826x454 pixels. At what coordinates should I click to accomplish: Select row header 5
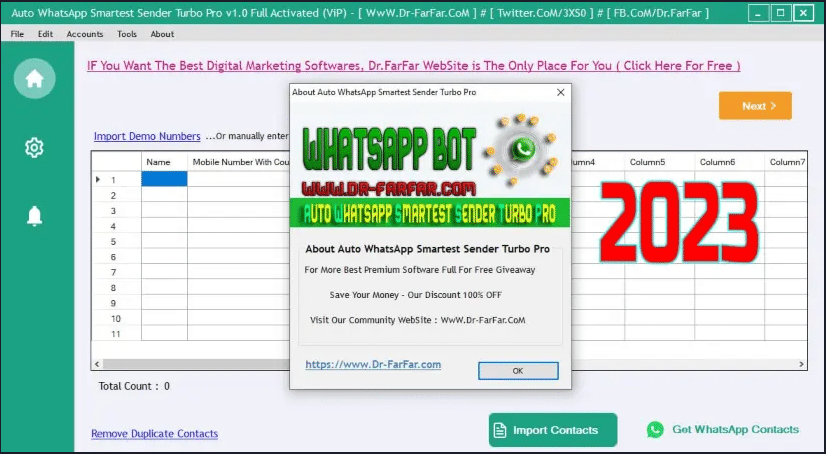(116, 241)
